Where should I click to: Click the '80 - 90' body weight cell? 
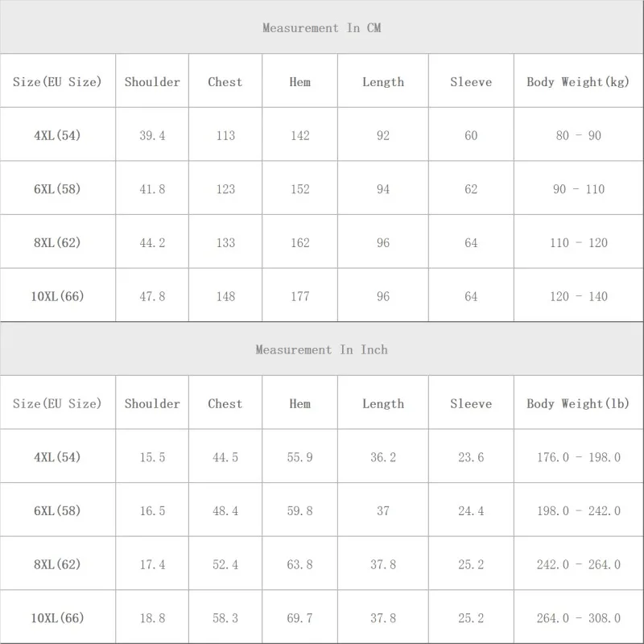point(578,134)
